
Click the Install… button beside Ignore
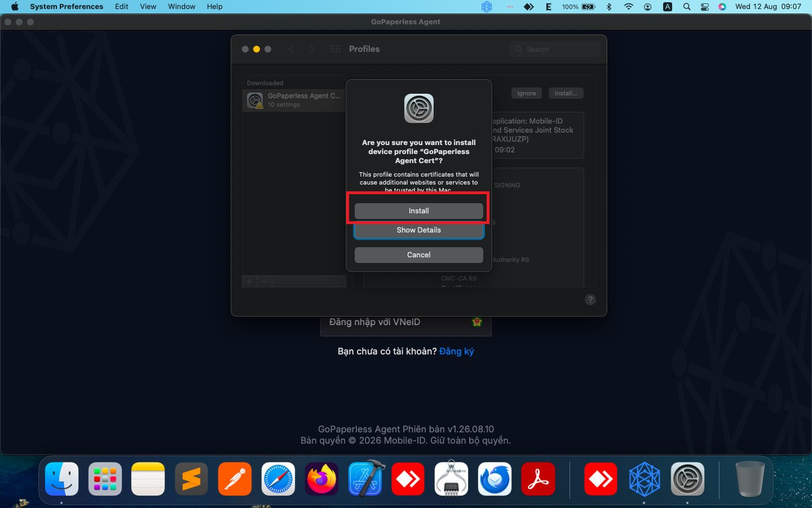[x=566, y=93]
